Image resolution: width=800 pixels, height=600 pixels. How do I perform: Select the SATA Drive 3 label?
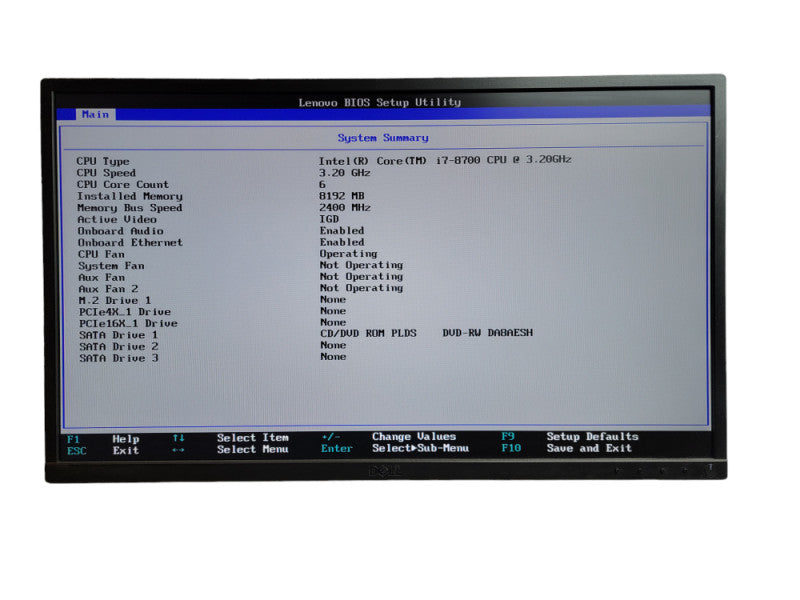119,358
